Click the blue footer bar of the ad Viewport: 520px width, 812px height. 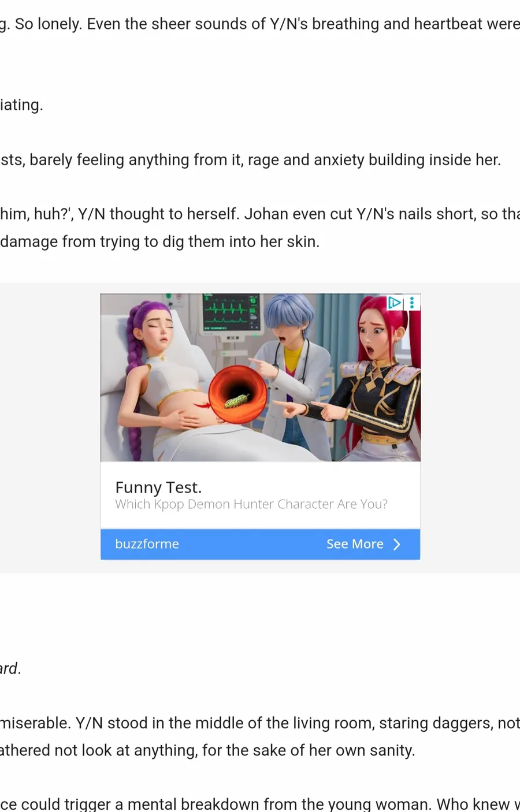[260, 544]
